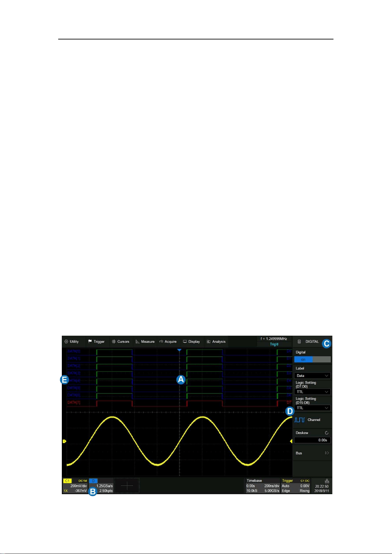Open the Trigger descriptor box at bottom

click(x=296, y=486)
